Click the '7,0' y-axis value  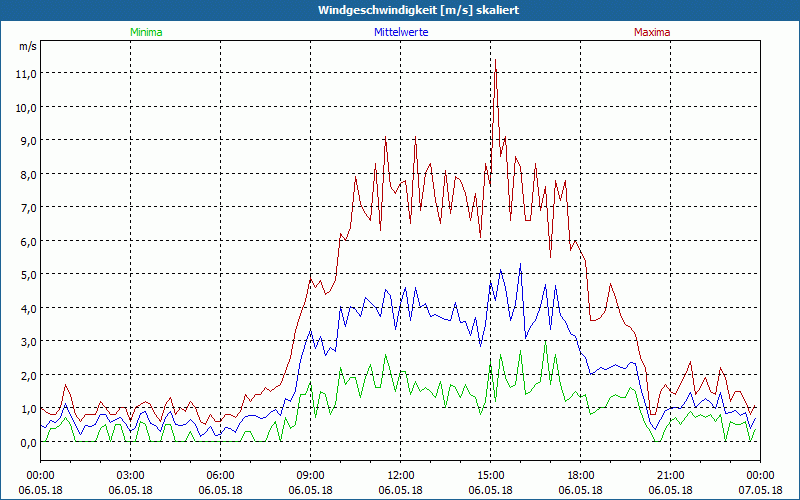29,208
